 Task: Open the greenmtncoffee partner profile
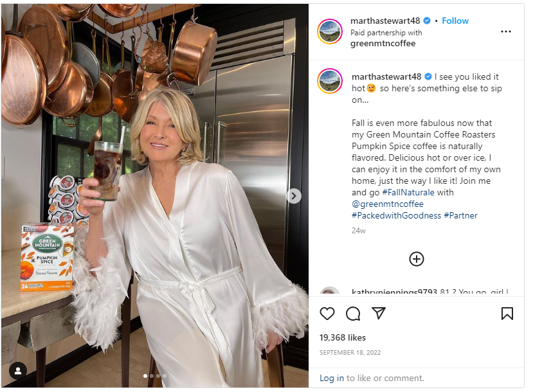[x=383, y=43]
